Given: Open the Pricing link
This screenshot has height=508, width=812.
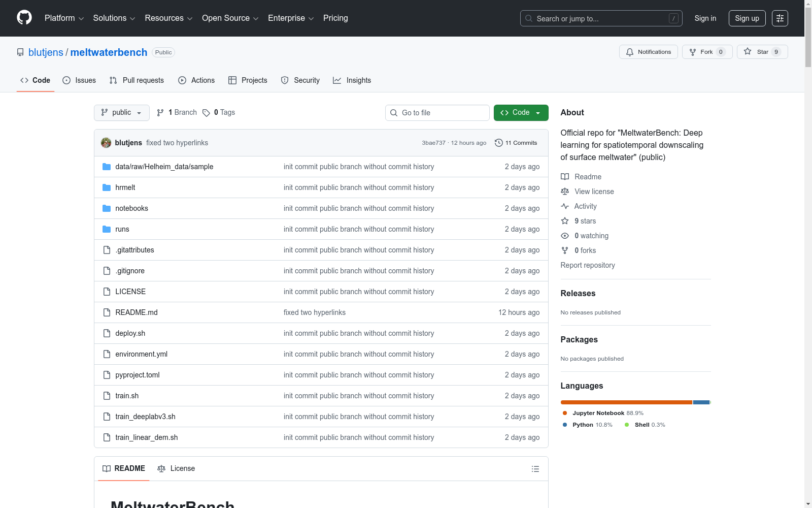Looking at the screenshot, I should (x=335, y=18).
